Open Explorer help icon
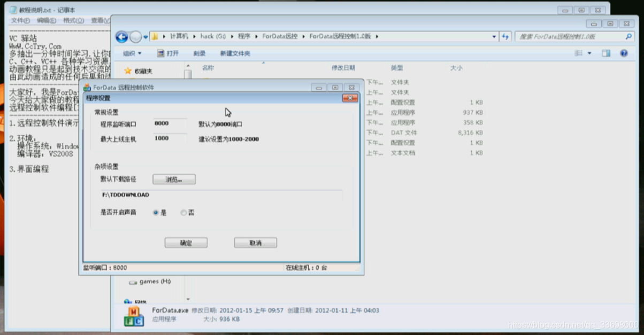644x335 pixels. 623,53
